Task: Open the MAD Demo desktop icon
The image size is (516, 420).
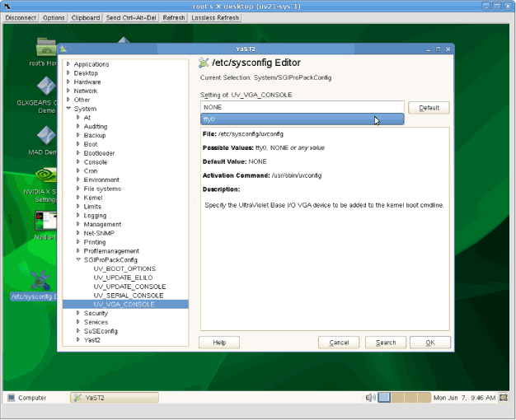Action: coord(46,135)
